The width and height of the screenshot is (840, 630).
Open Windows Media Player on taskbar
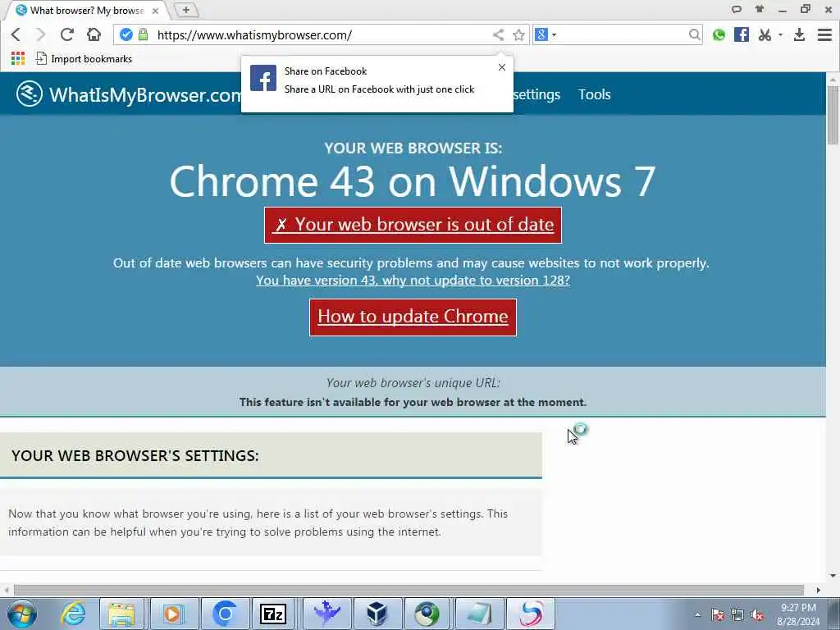174,614
